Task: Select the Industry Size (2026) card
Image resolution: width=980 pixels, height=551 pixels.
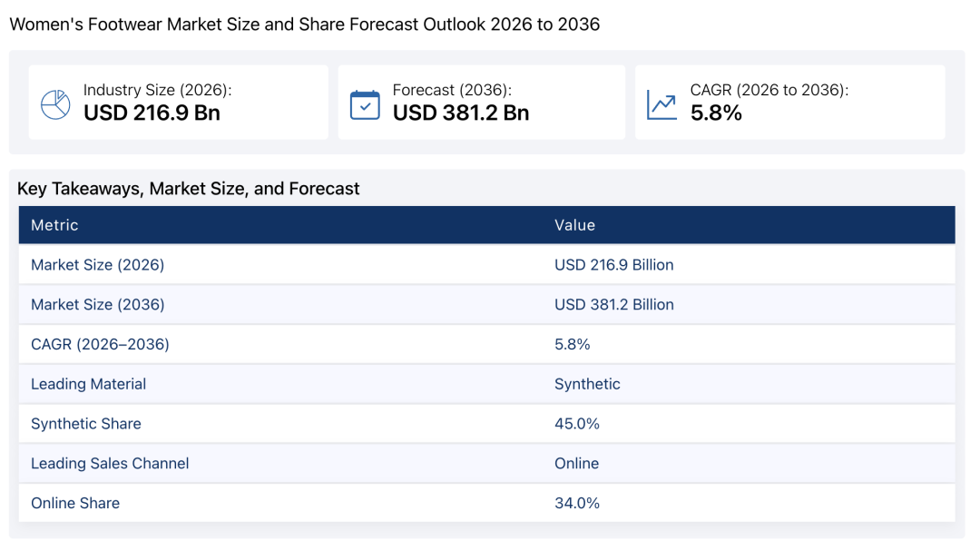Action: click(178, 103)
